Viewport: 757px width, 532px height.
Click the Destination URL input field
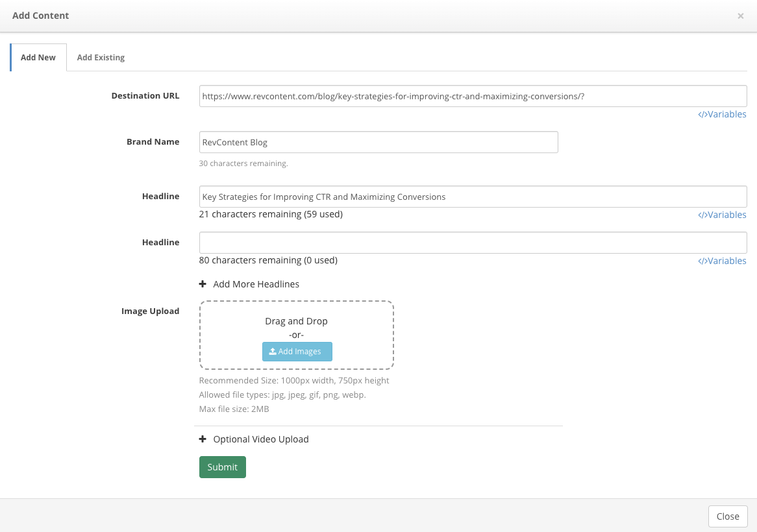point(473,96)
